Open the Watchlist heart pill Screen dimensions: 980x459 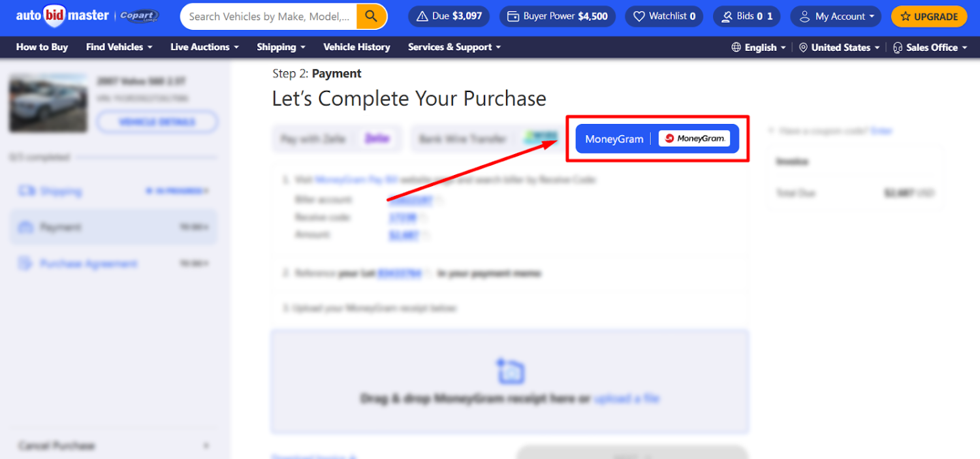664,16
